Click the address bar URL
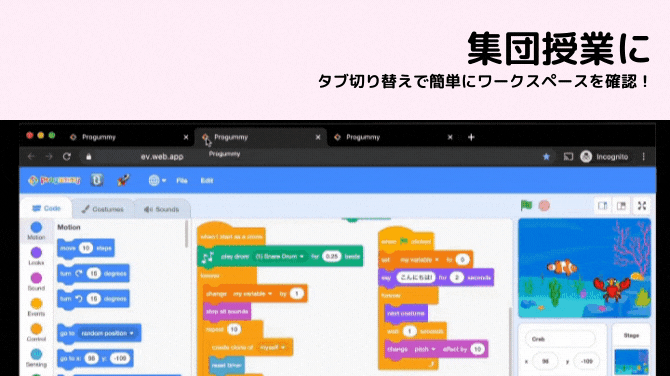 click(162, 157)
